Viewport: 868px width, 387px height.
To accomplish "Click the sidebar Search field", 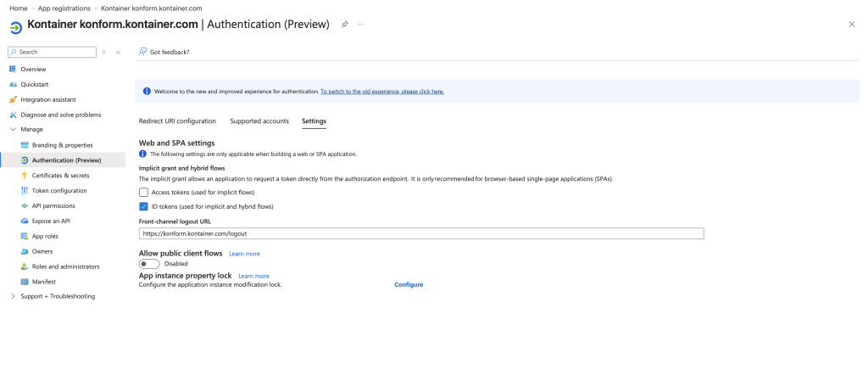I will coord(52,52).
